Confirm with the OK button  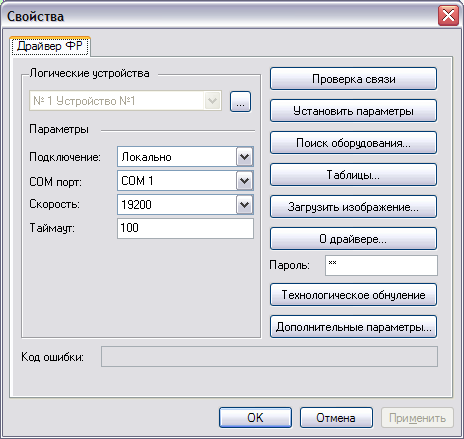pyautogui.click(x=255, y=417)
